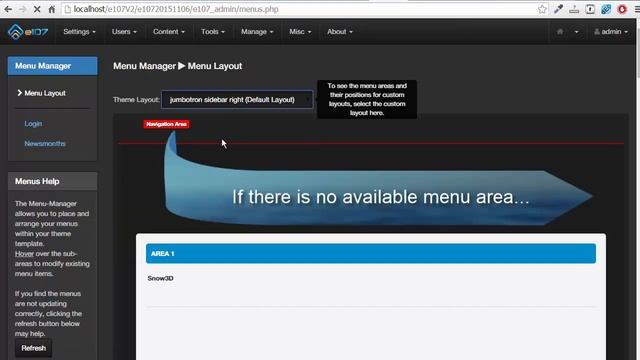The width and height of the screenshot is (640, 360).
Task: Open the Misc menu
Action: point(300,31)
